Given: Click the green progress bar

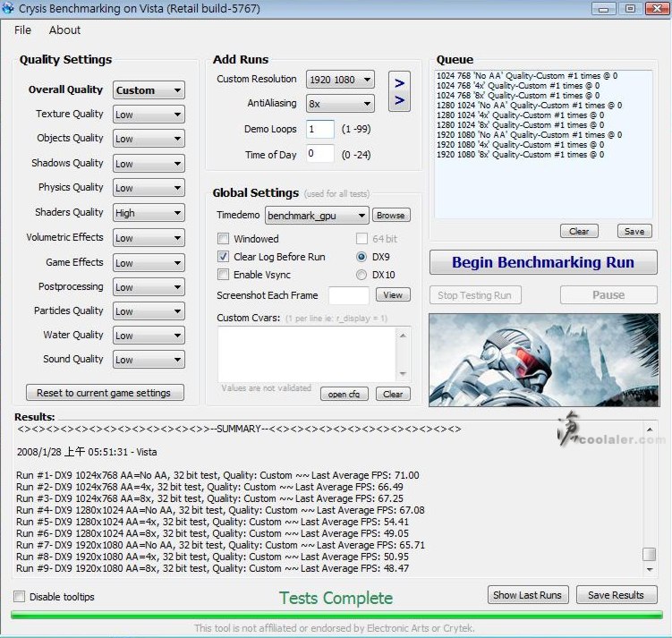Looking at the screenshot, I should (x=336, y=616).
